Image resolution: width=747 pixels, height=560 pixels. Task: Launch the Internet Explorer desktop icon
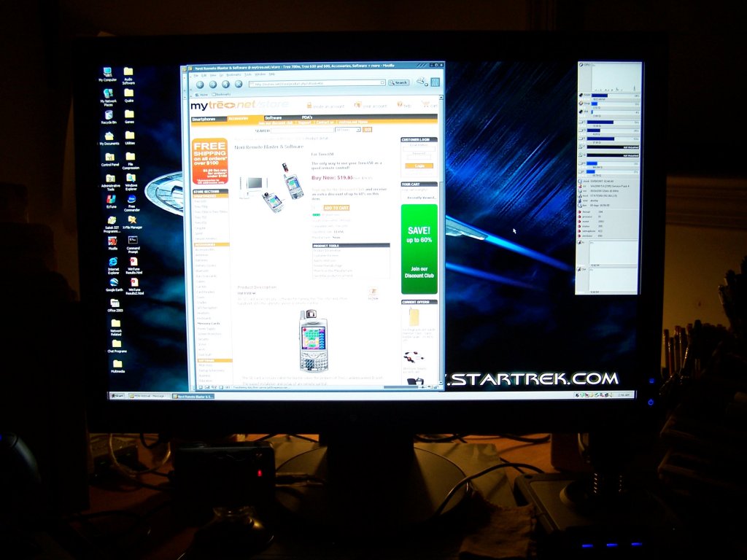point(113,265)
